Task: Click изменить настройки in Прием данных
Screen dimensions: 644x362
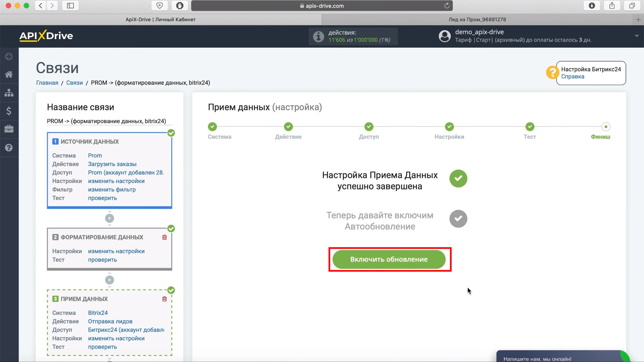Action: pyautogui.click(x=116, y=339)
